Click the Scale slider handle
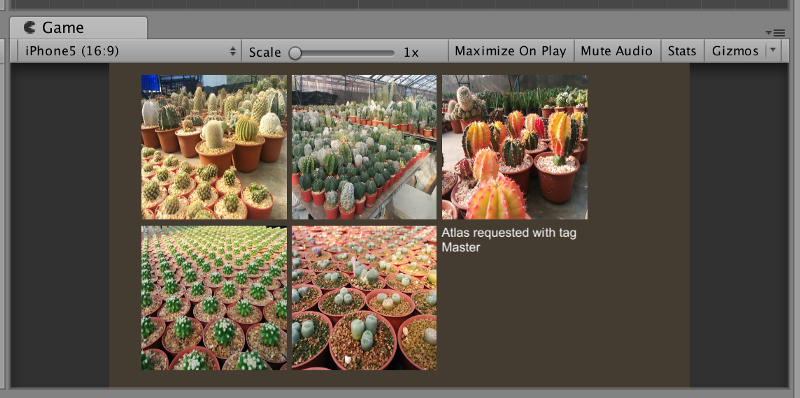The height and width of the screenshot is (398, 800). tap(295, 53)
